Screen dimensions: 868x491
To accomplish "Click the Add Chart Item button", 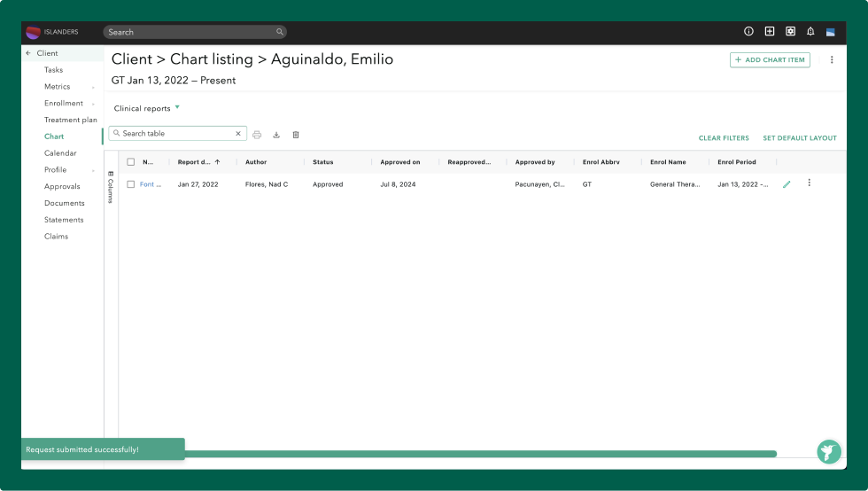I will tap(770, 60).
